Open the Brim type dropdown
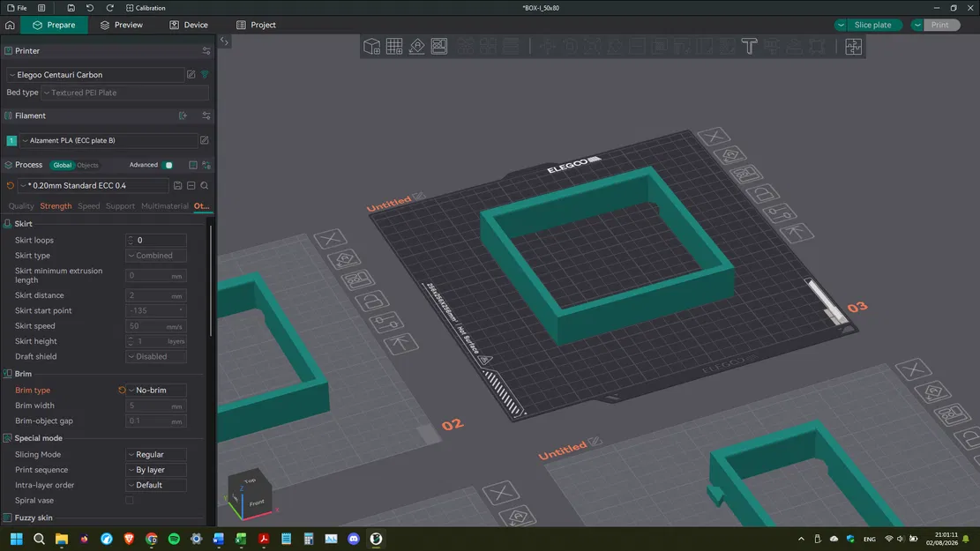980x551 pixels. coord(155,390)
